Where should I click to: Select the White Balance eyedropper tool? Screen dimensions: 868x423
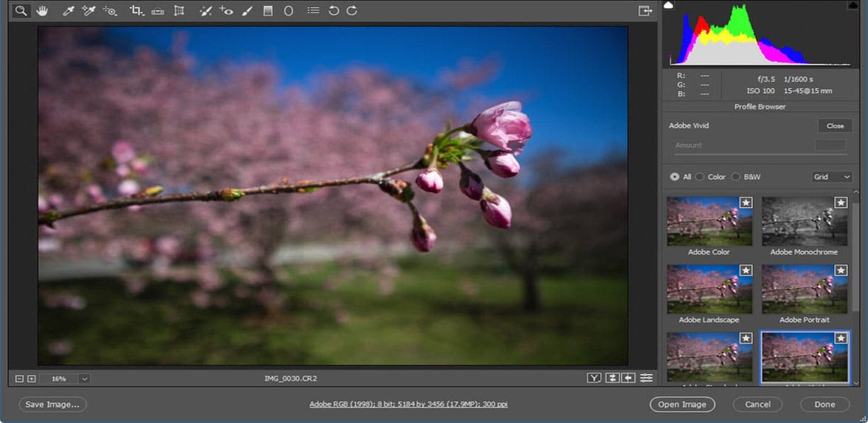click(x=68, y=10)
